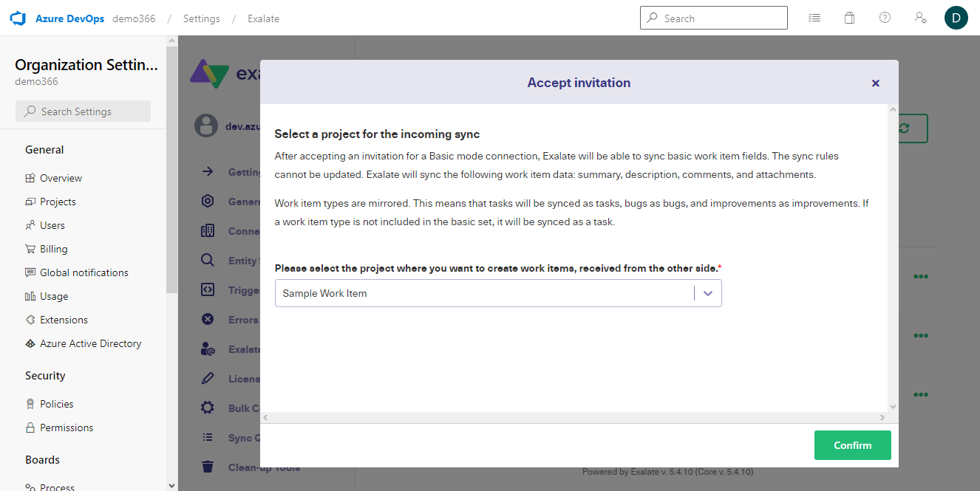Screen dimensions: 980x491
Task: Click the Exalate Errors circle-x icon
Action: [208, 319]
